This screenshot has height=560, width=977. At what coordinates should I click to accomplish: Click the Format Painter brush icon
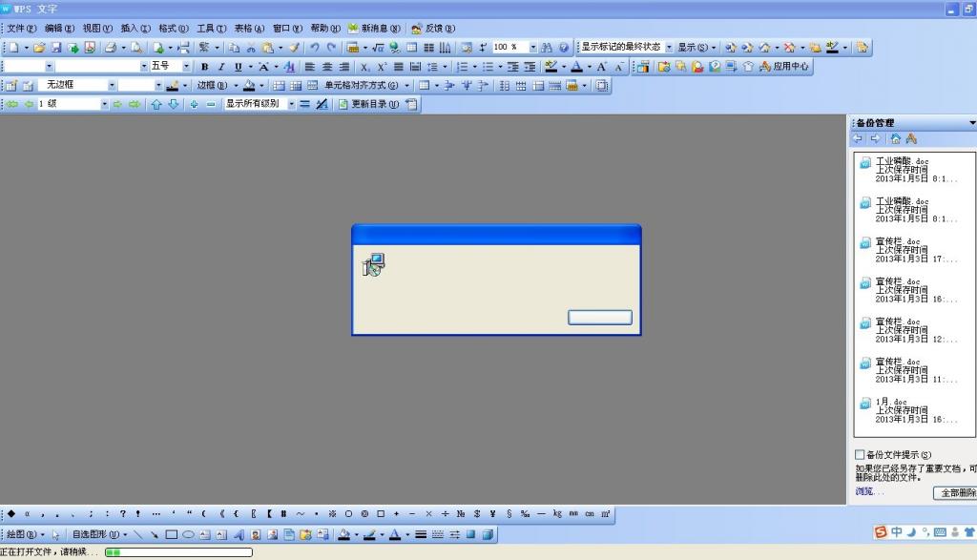pos(294,48)
